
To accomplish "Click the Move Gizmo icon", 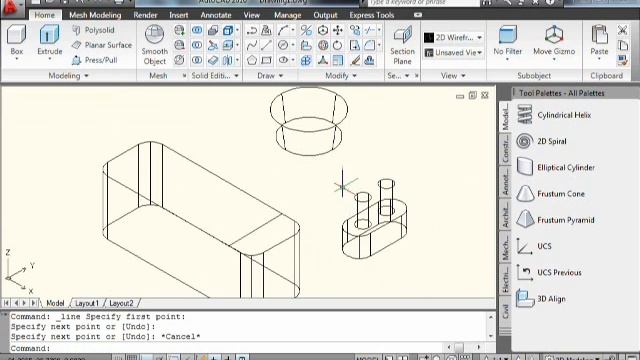I will (x=554, y=40).
